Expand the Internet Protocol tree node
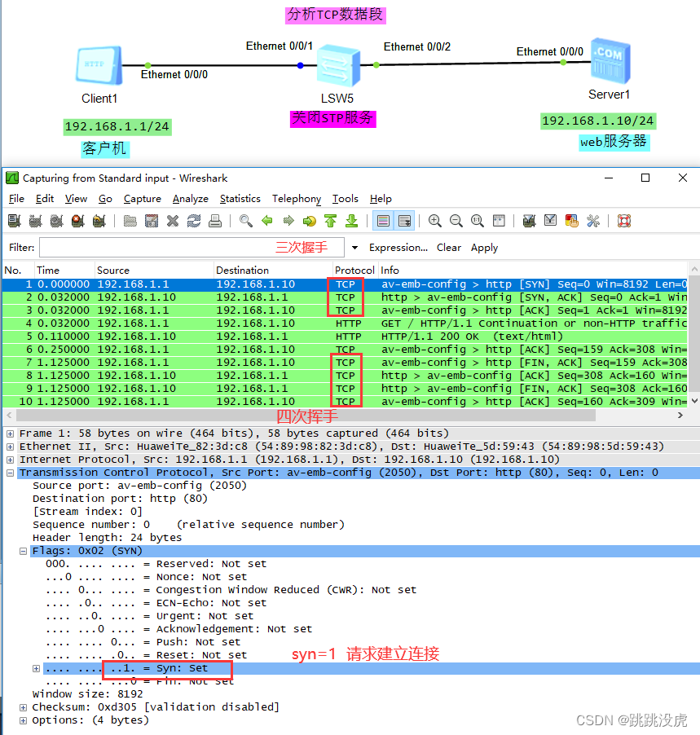The image size is (700, 735). pos(10,460)
